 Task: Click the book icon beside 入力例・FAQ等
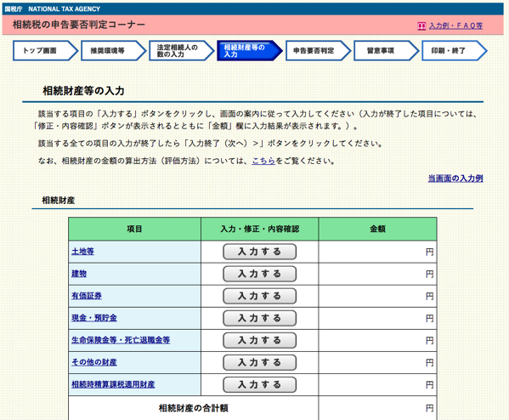tap(421, 26)
